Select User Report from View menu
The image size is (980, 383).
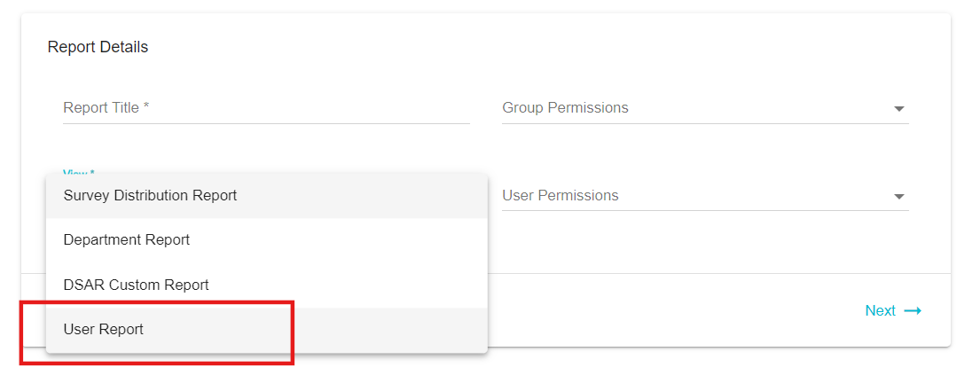point(266,329)
